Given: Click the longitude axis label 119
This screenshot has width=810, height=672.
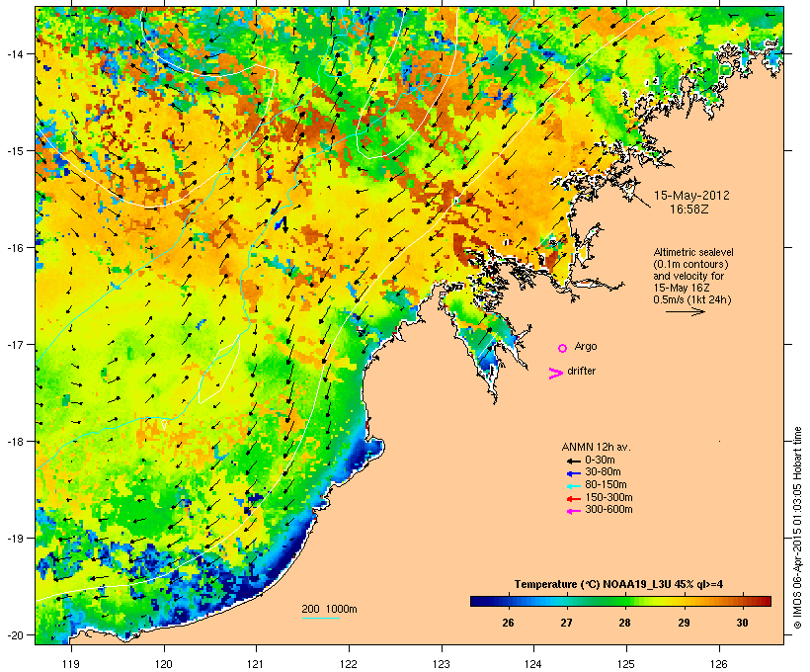Looking at the screenshot, I should coord(71,664).
